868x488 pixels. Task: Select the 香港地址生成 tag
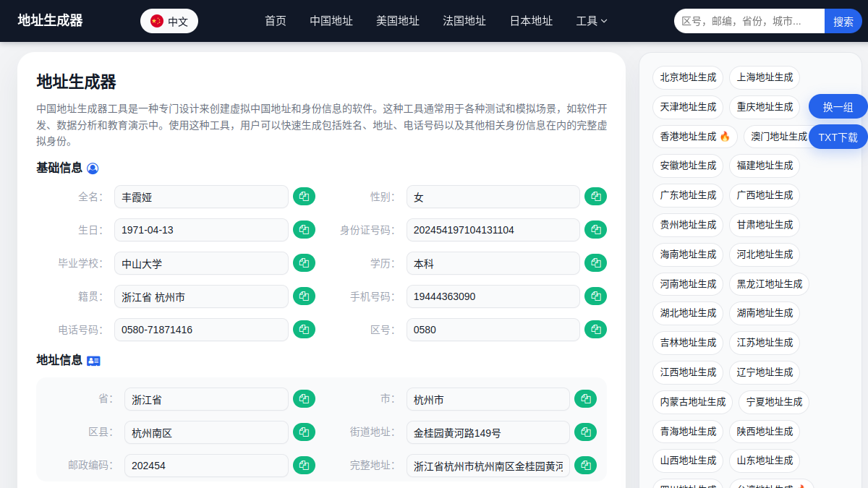(x=695, y=137)
